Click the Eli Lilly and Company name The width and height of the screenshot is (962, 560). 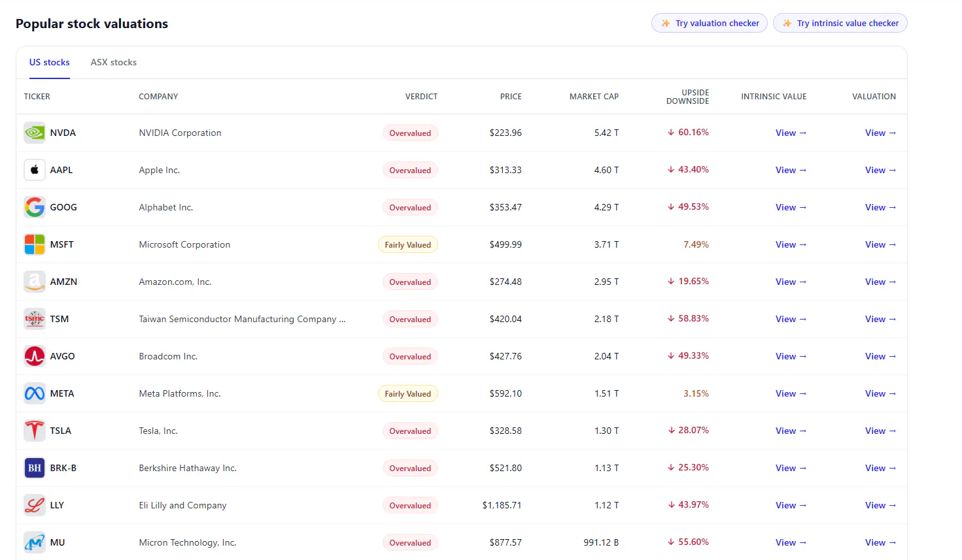[182, 505]
